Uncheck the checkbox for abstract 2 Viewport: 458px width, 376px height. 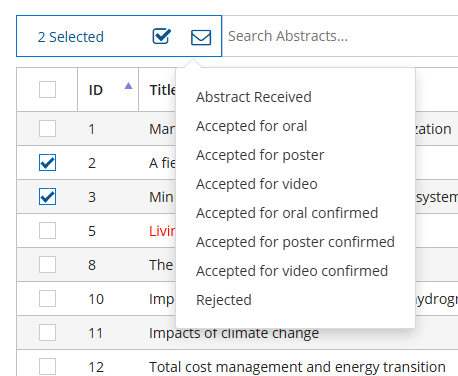(x=47, y=163)
